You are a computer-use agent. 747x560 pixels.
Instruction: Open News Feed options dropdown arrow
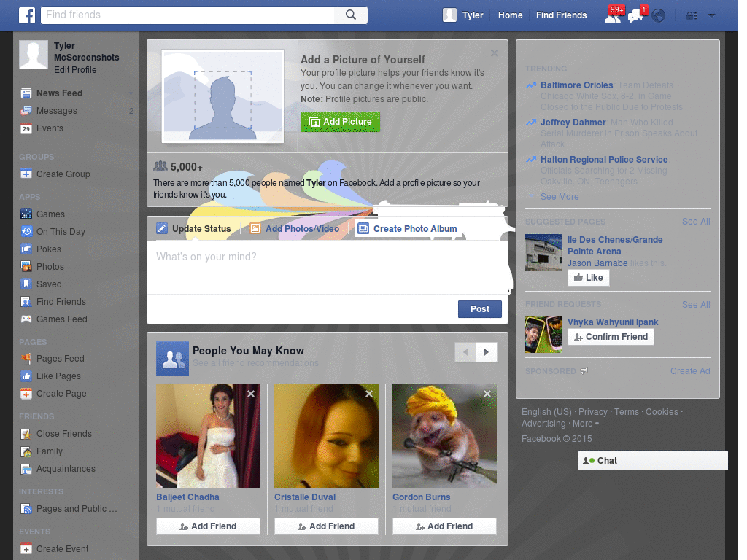[130, 93]
